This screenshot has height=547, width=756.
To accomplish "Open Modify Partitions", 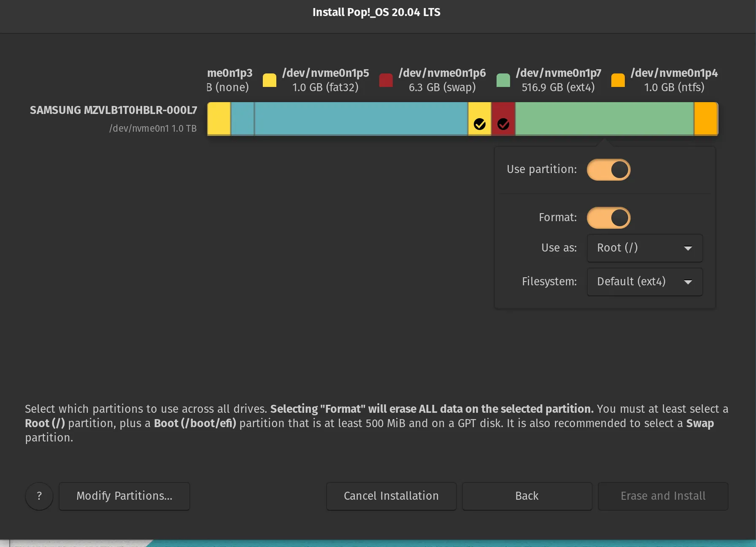I will point(124,496).
